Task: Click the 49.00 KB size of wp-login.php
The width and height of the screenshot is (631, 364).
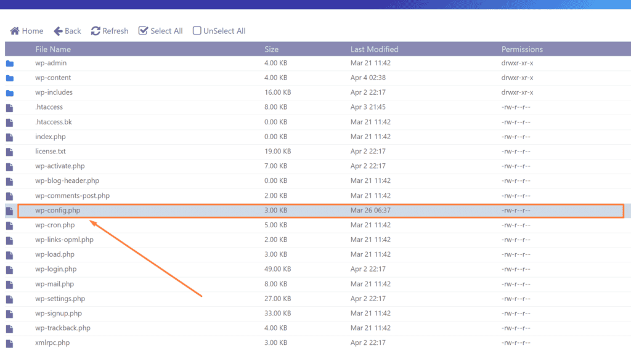Action: pyautogui.click(x=278, y=269)
